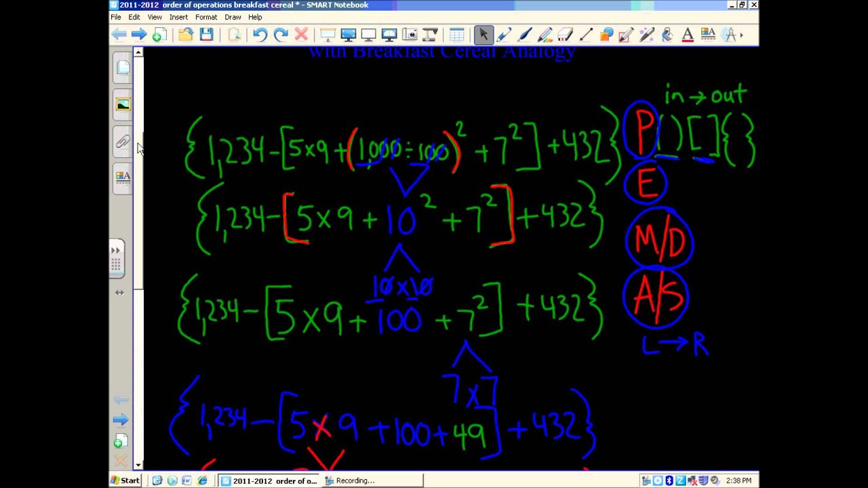This screenshot has width=868, height=488.
Task: Open the Page Sorter side tab
Action: pyautogui.click(x=122, y=67)
